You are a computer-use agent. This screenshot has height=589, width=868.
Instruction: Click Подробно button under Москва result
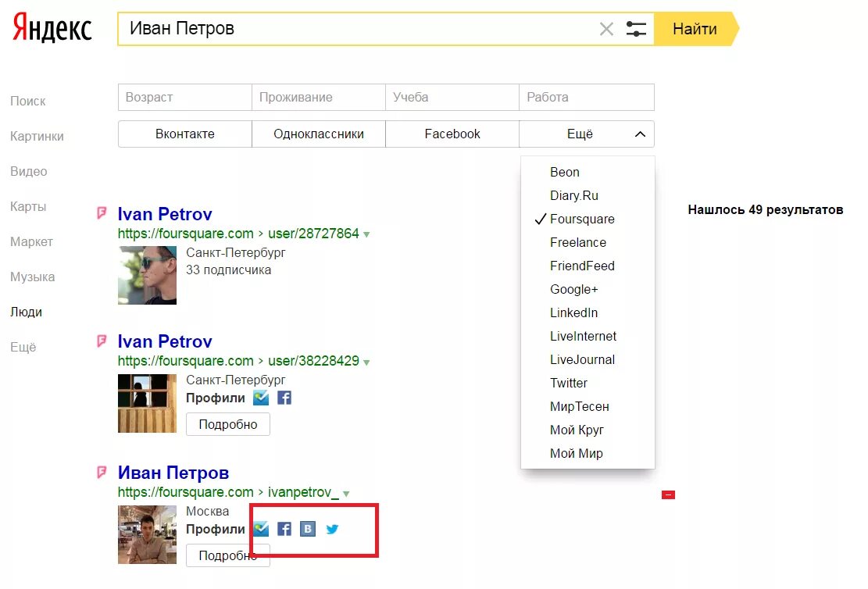pos(228,555)
